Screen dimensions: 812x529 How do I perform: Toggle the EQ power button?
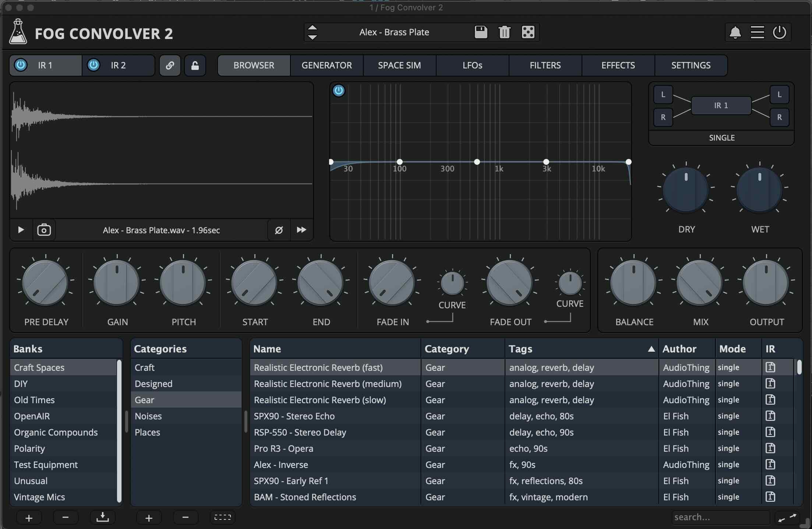pyautogui.click(x=339, y=90)
